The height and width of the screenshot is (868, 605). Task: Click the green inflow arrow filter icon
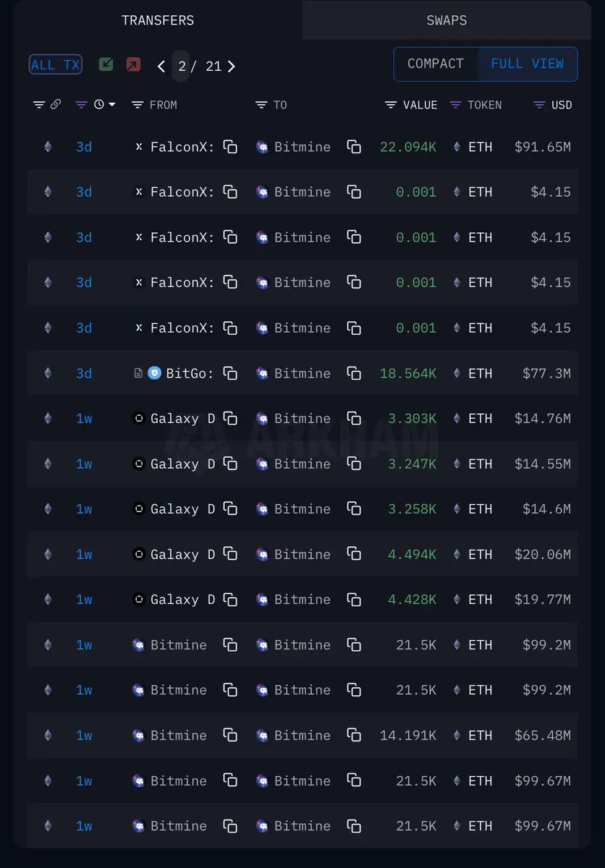(106, 64)
